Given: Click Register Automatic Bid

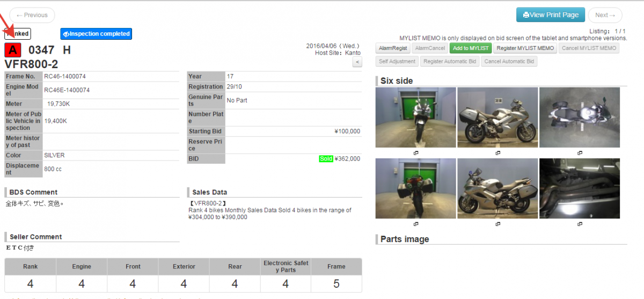Looking at the screenshot, I should point(450,61).
